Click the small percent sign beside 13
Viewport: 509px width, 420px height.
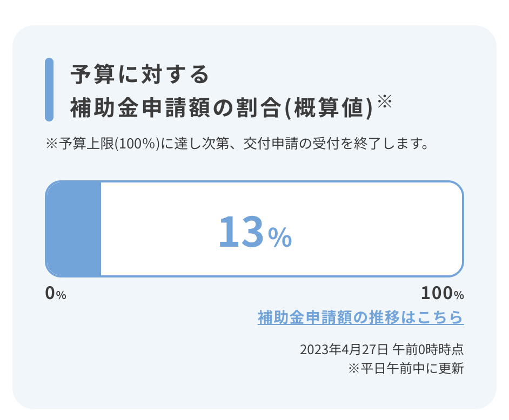280,238
